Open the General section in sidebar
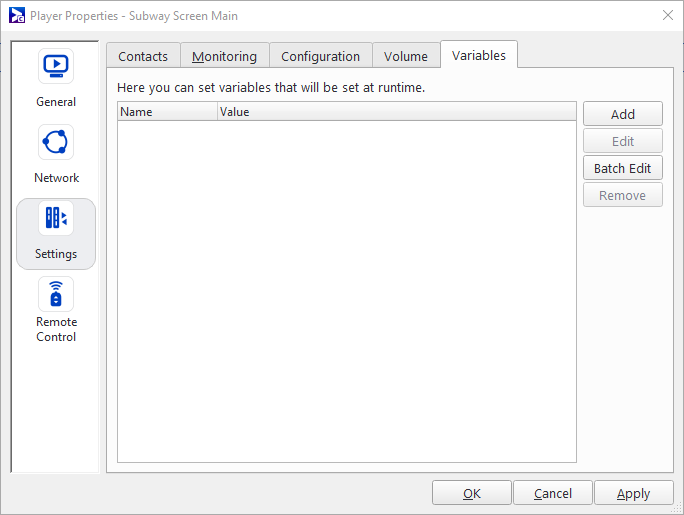 [x=56, y=78]
